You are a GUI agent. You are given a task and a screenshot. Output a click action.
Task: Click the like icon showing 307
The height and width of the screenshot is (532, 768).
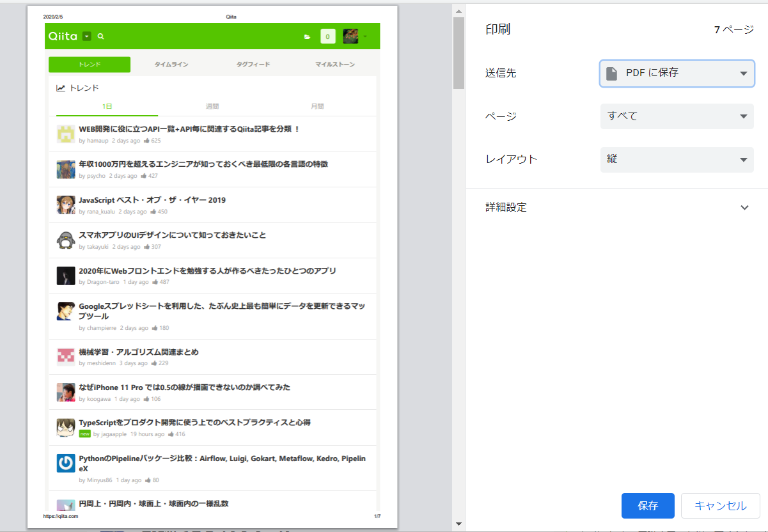pos(146,247)
